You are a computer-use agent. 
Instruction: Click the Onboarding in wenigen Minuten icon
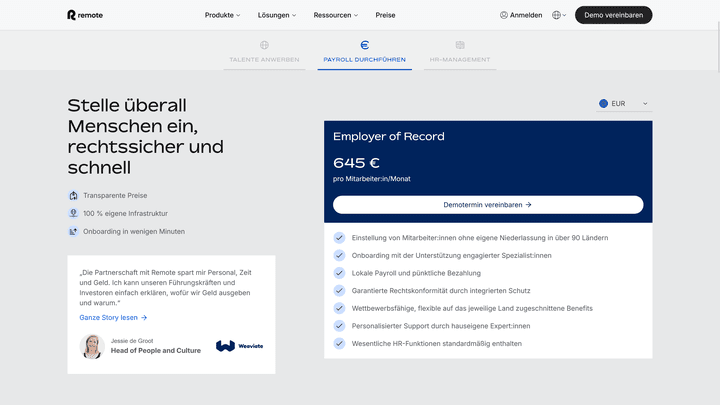click(73, 231)
